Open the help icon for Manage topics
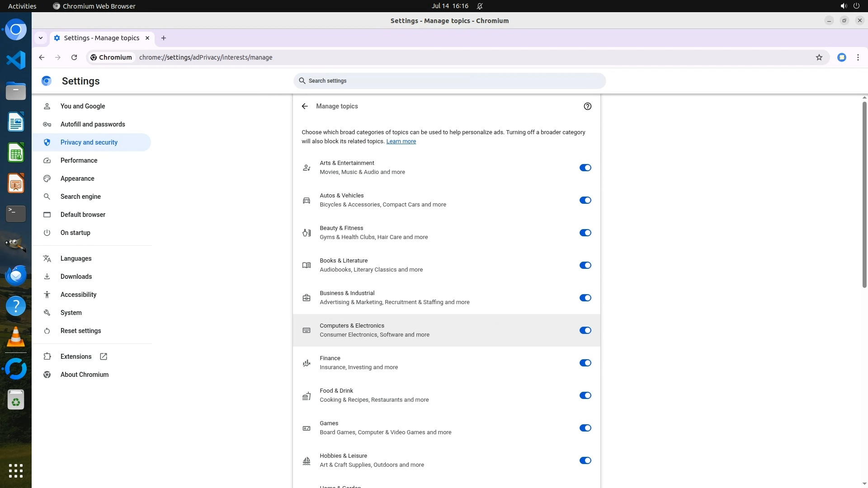 tap(587, 106)
